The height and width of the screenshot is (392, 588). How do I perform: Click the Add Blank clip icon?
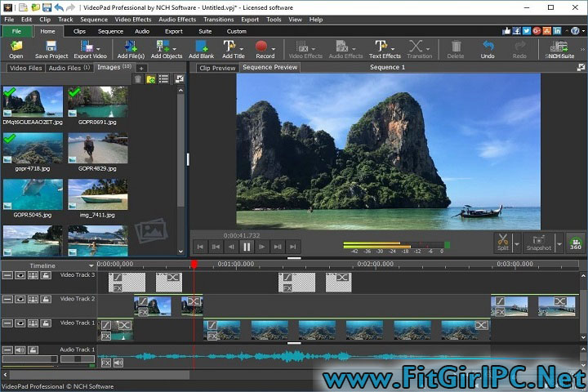200,47
